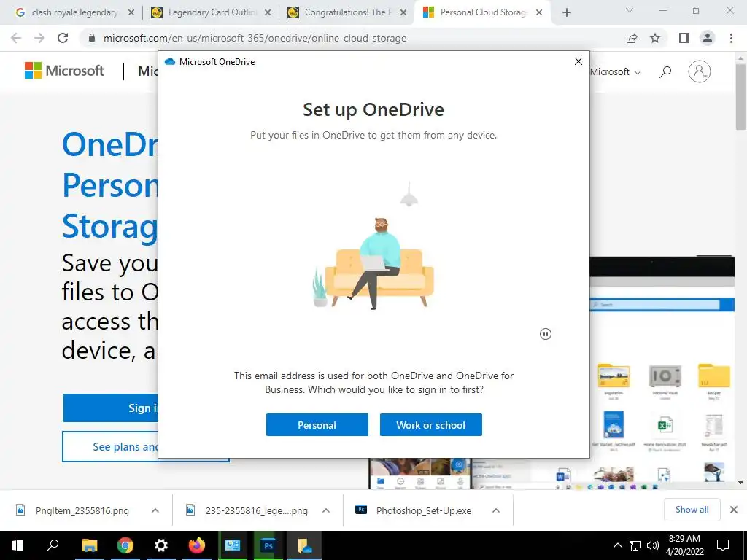Open Firefox from taskbar

197,545
